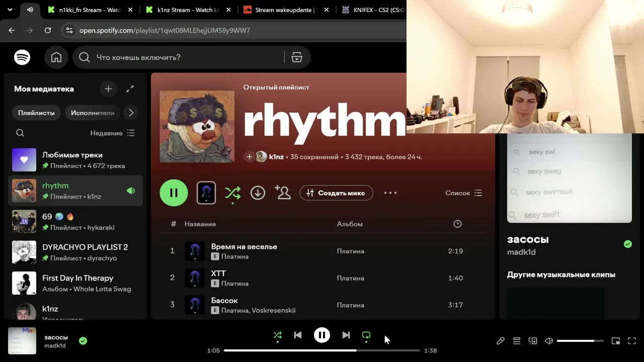Image resolution: width=644 pixels, height=362 pixels.
Task: Filter the library by Исполнители
Action: [x=93, y=113]
